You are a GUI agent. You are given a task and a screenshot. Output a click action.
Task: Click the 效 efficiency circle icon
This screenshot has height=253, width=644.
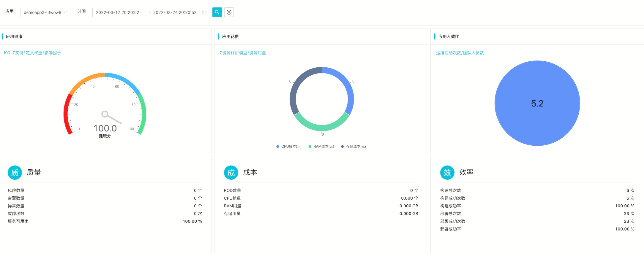tap(447, 173)
